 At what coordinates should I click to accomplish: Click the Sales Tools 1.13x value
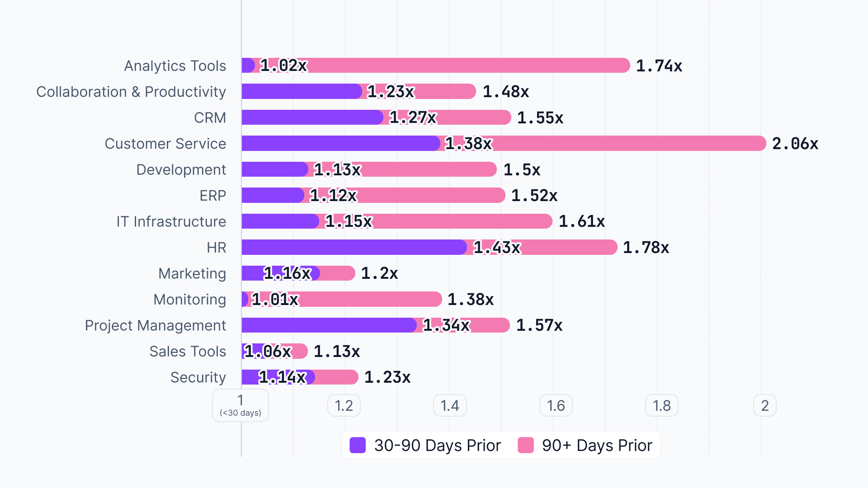(337, 352)
